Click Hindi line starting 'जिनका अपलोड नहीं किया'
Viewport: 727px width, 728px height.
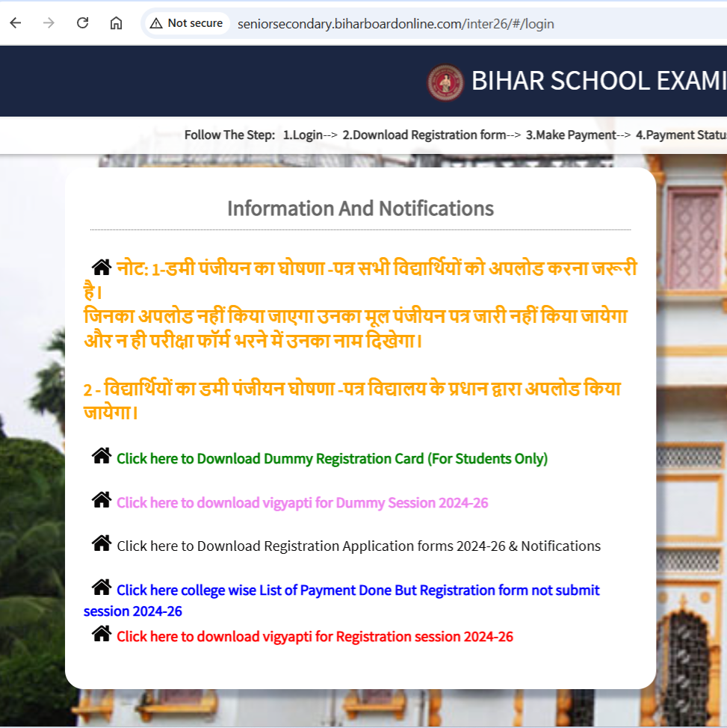click(356, 328)
